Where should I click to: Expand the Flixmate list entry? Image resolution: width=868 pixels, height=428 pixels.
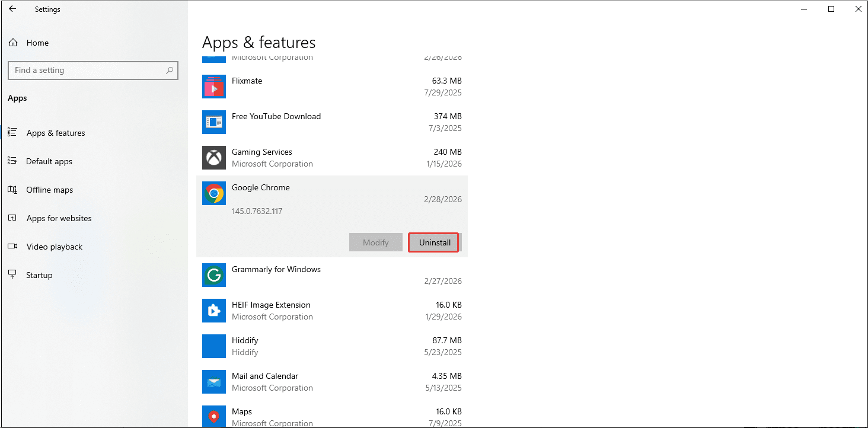click(x=332, y=87)
